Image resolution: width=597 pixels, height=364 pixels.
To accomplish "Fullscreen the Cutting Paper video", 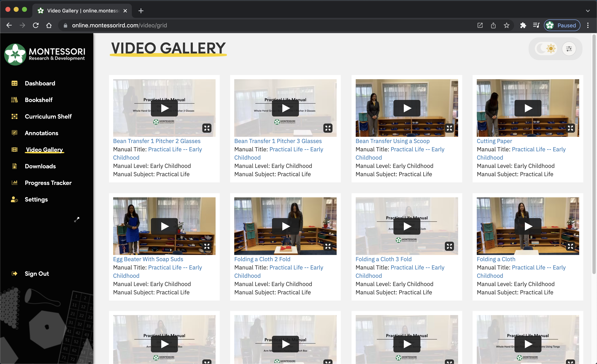I will pyautogui.click(x=570, y=128).
